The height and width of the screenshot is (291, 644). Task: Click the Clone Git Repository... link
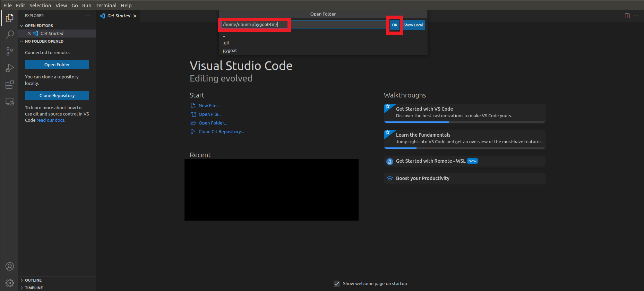(x=221, y=131)
